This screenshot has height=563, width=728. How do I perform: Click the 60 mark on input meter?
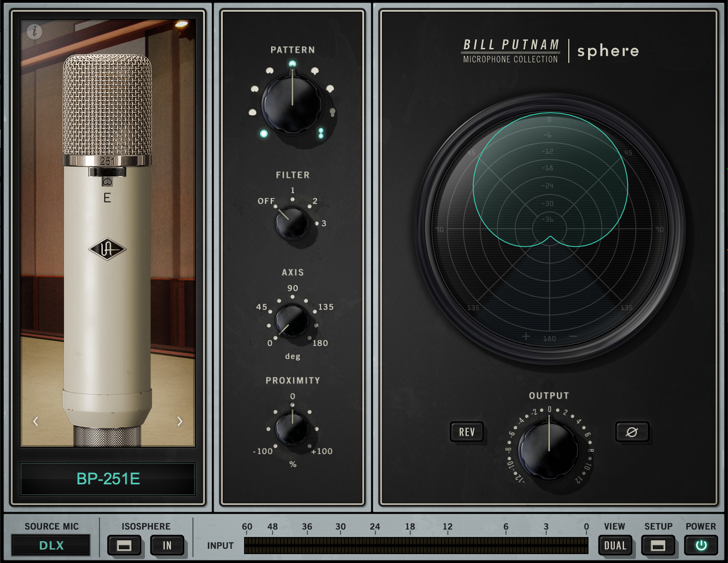[247, 526]
